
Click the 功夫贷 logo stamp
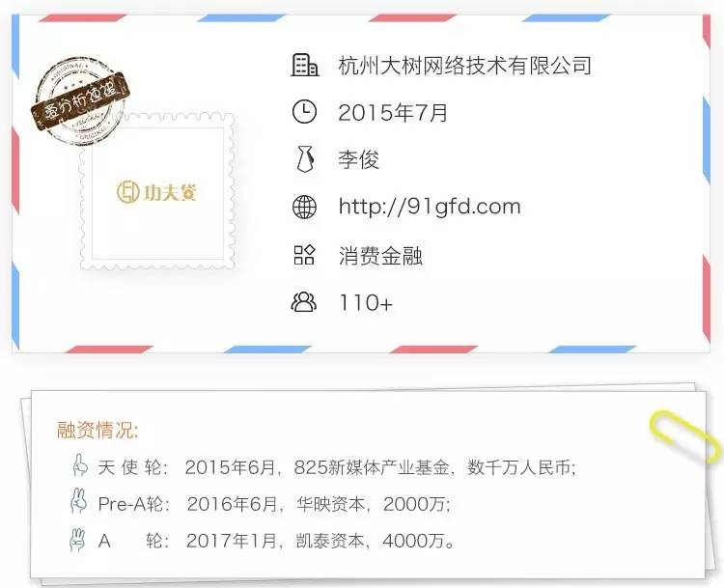(157, 192)
